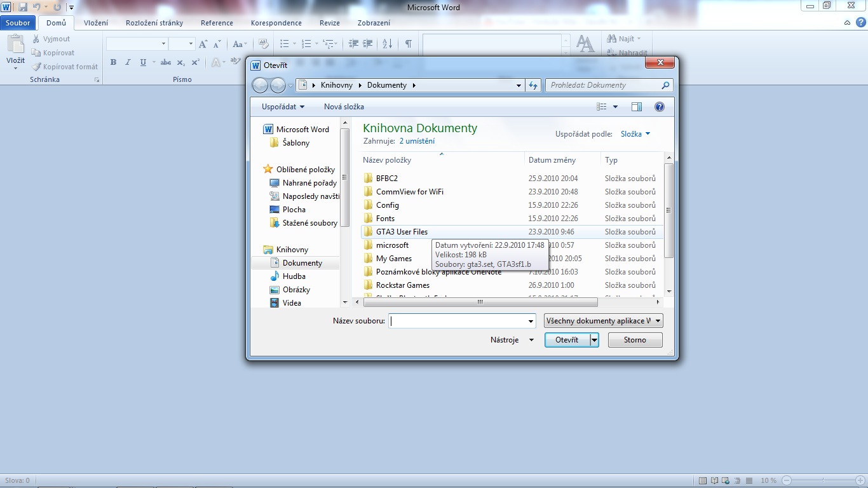The height and width of the screenshot is (488, 868).
Task: Open the font size combo box
Action: (x=182, y=44)
